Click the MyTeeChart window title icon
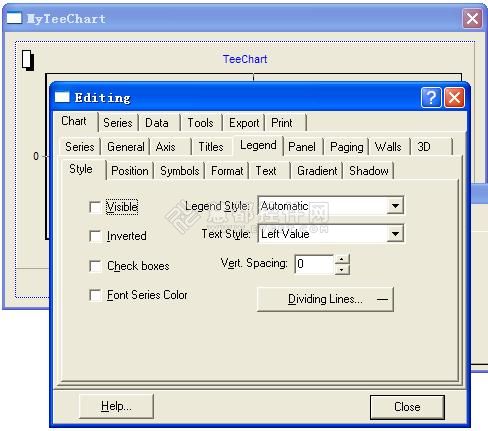The width and height of the screenshot is (488, 431). [x=14, y=18]
